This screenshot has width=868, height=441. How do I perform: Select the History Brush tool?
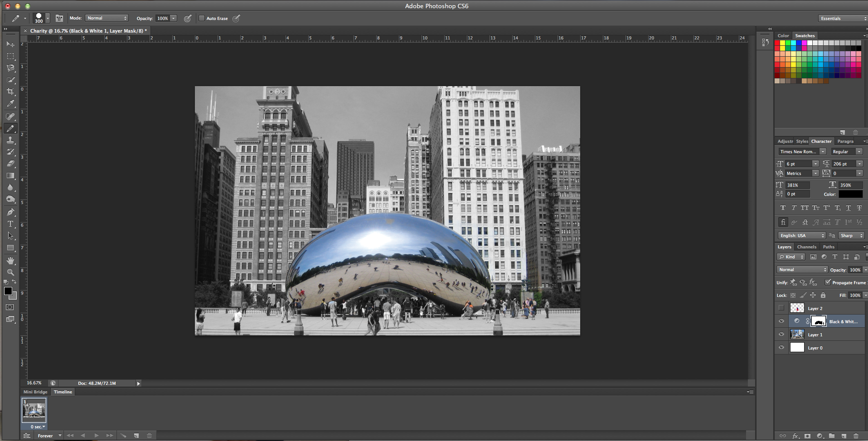[x=10, y=152]
